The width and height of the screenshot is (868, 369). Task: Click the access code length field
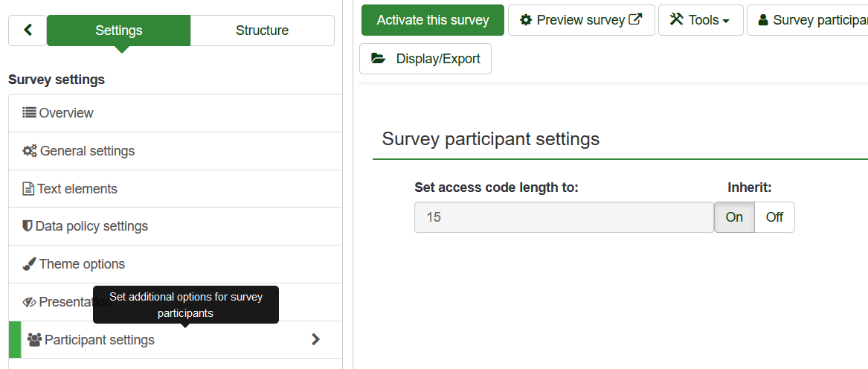[x=563, y=217]
